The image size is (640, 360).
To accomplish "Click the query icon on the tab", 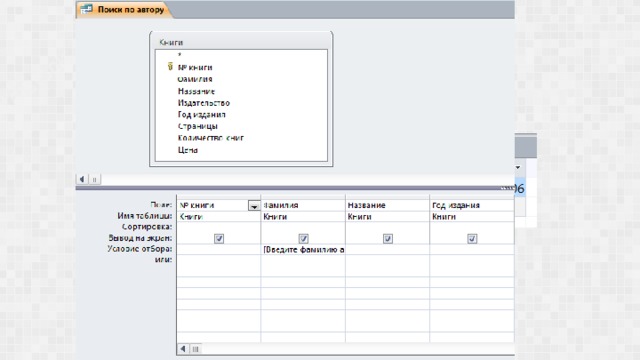I will tap(87, 9).
